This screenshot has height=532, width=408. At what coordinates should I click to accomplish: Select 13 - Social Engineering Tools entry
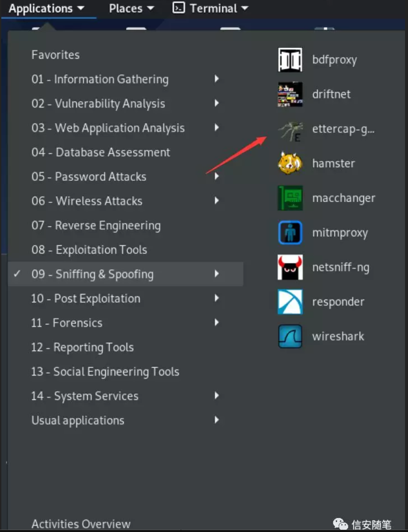pyautogui.click(x=105, y=372)
